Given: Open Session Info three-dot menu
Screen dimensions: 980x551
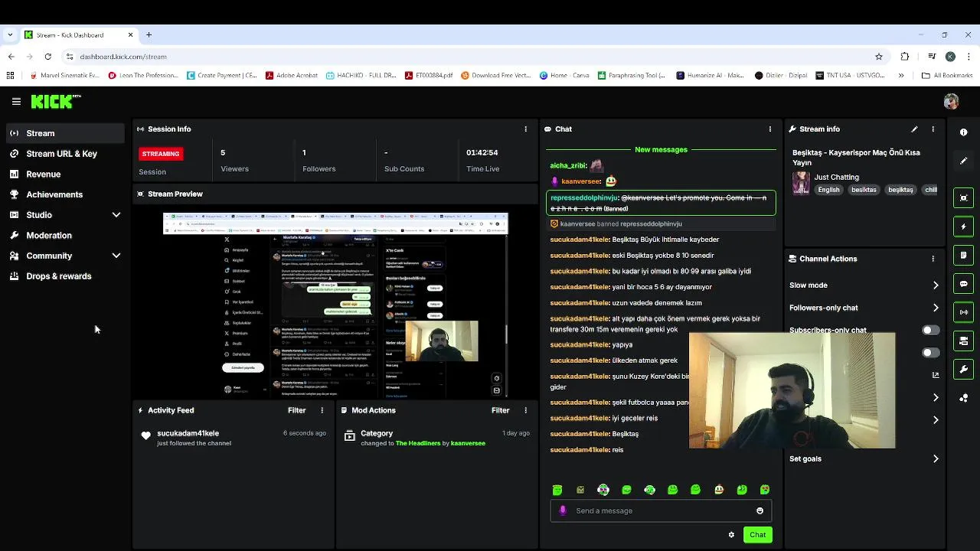Looking at the screenshot, I should (525, 129).
